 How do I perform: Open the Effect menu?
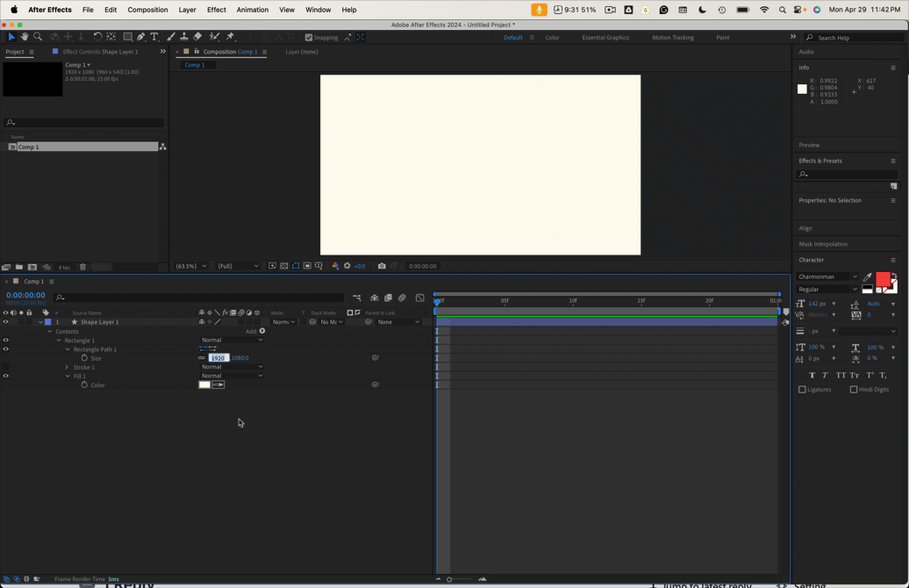pos(216,10)
